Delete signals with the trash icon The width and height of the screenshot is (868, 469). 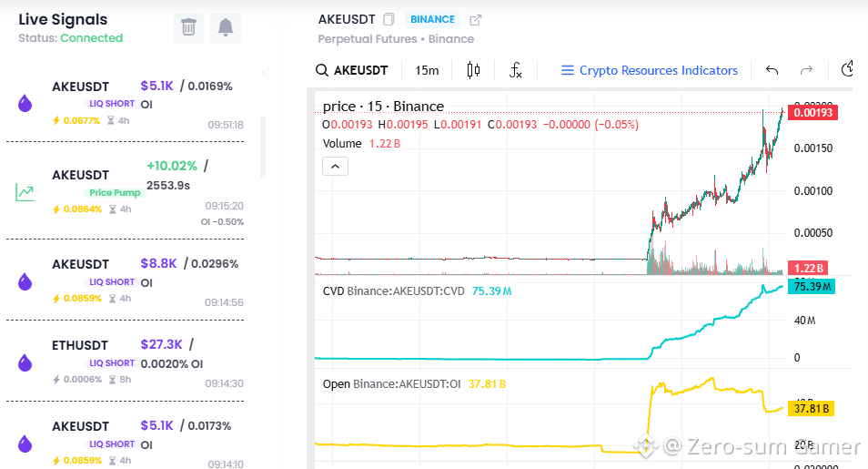coord(188,27)
